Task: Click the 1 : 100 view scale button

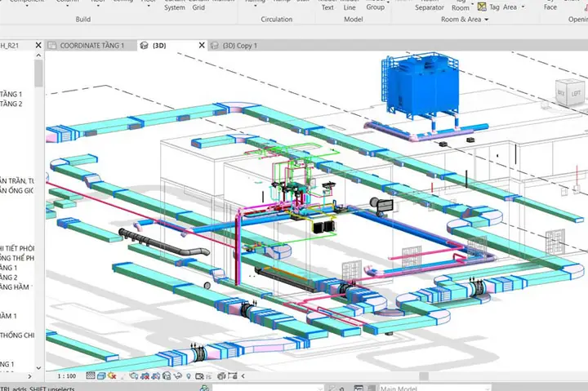Action: (x=67, y=375)
